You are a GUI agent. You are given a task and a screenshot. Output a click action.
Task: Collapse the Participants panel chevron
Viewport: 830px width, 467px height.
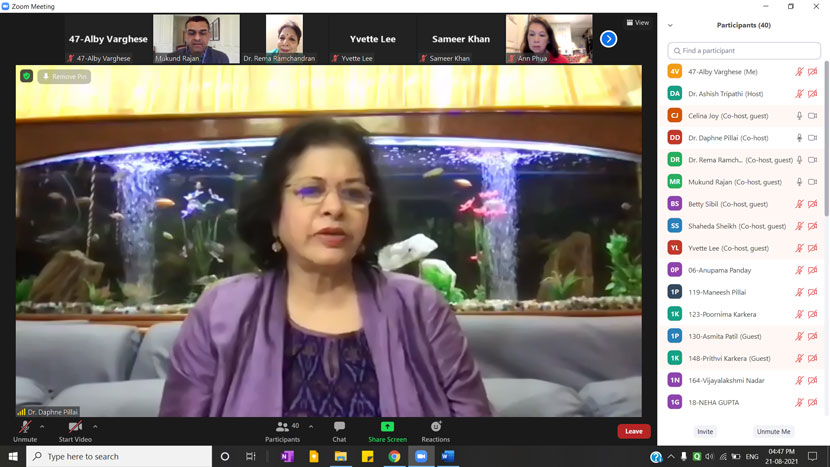point(670,25)
